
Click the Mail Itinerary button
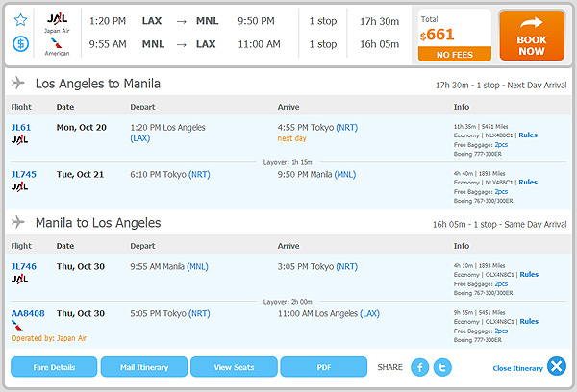point(144,367)
